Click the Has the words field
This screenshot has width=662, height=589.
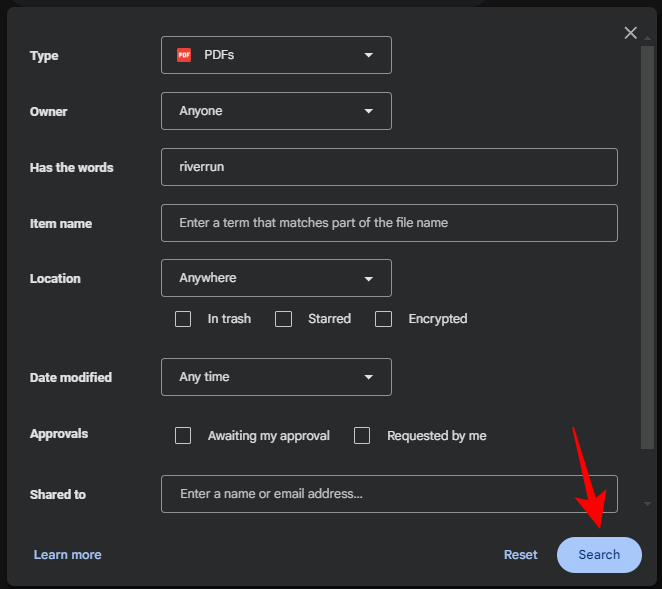coord(389,167)
